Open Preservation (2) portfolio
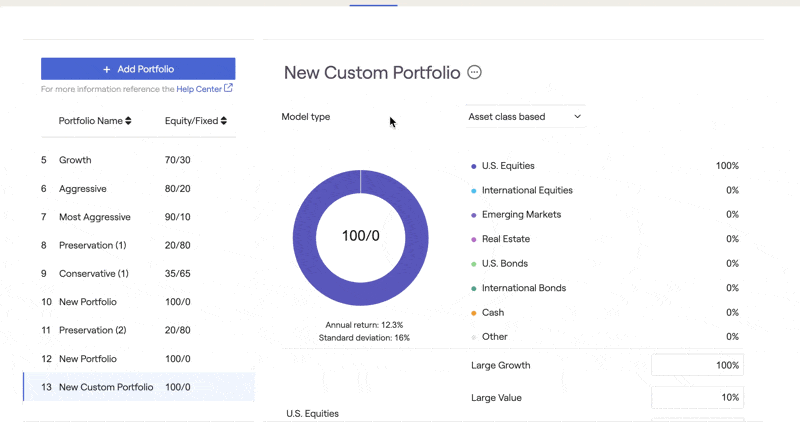Viewport: 800px width, 436px height. pos(138,330)
